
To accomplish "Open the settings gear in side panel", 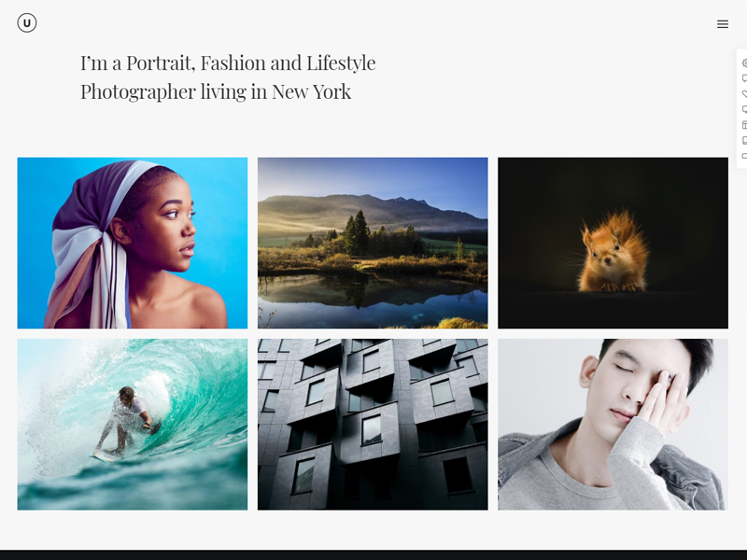I will point(744,63).
